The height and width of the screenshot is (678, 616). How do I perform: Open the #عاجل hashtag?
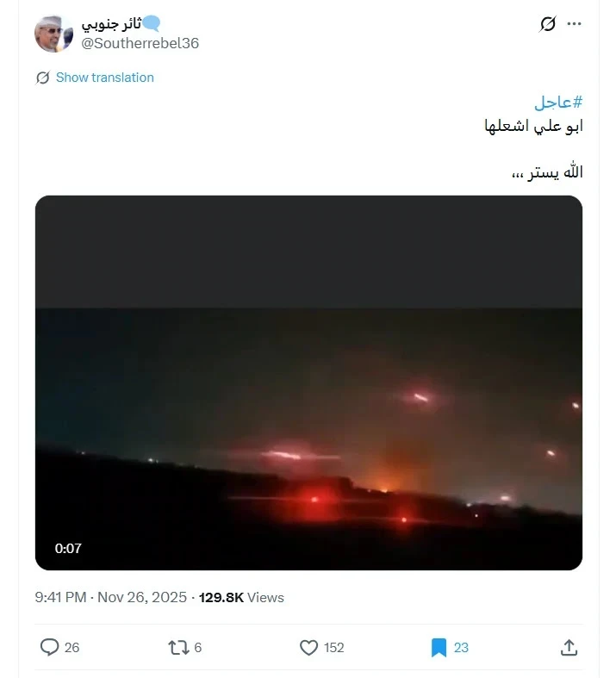pyautogui.click(x=558, y=103)
